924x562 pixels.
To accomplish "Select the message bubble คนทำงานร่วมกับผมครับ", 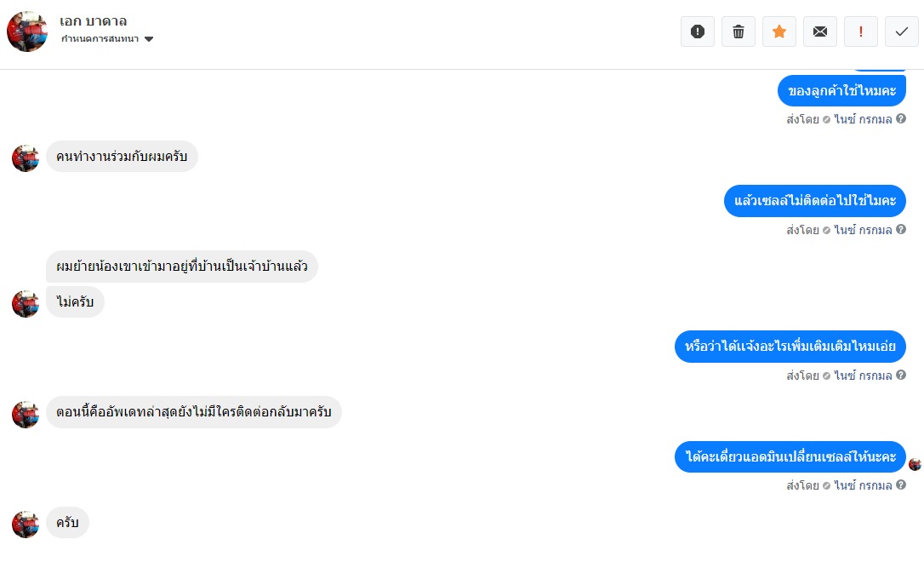I will coord(122,157).
